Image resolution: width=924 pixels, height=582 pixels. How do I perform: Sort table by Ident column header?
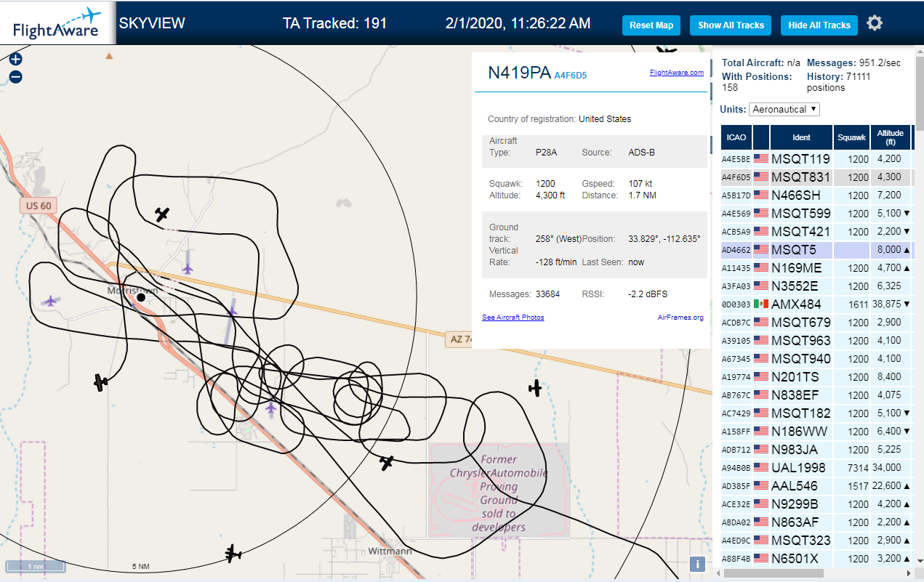tap(801, 137)
